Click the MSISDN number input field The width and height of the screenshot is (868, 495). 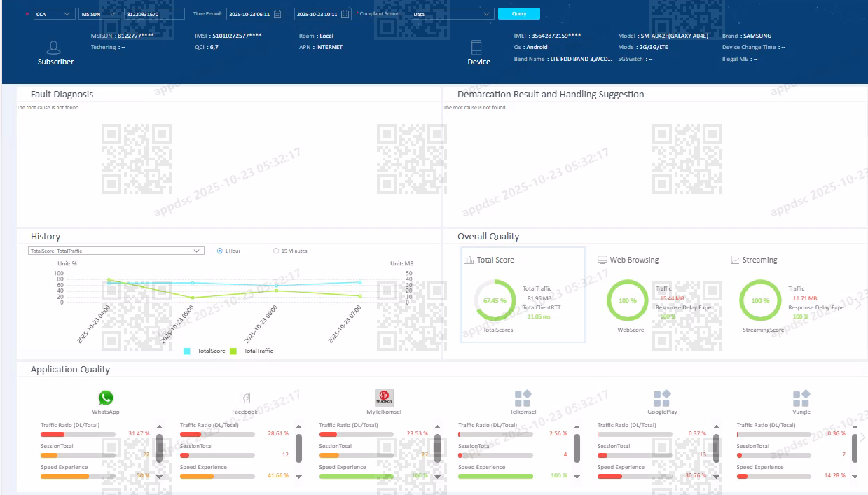[154, 13]
